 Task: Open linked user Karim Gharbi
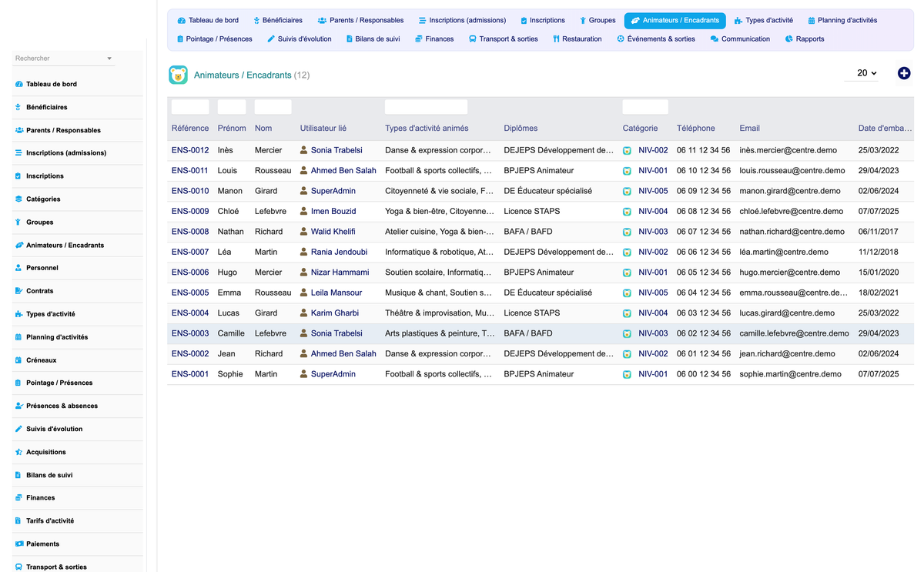tap(335, 313)
